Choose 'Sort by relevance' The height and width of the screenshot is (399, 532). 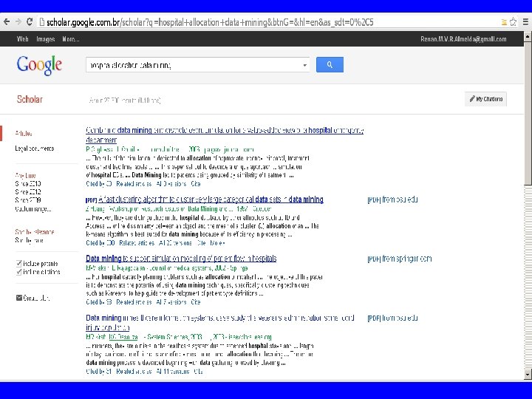point(35,232)
